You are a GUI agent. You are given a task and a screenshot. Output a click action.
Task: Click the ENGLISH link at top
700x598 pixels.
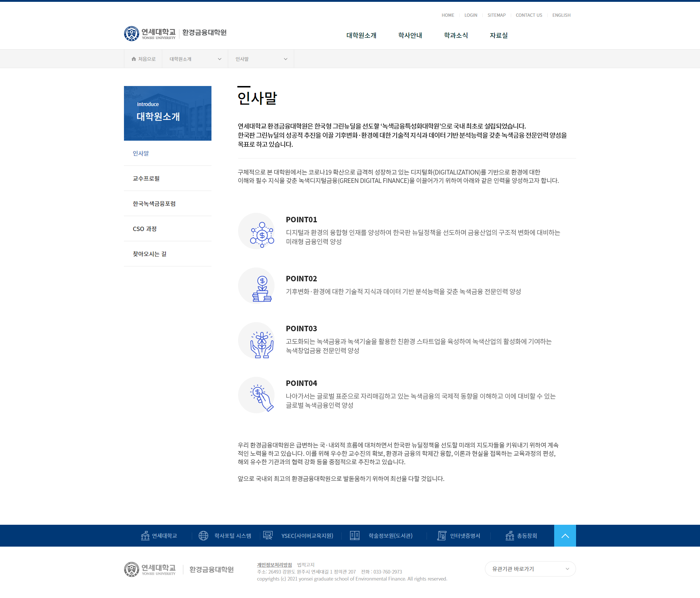coord(561,15)
